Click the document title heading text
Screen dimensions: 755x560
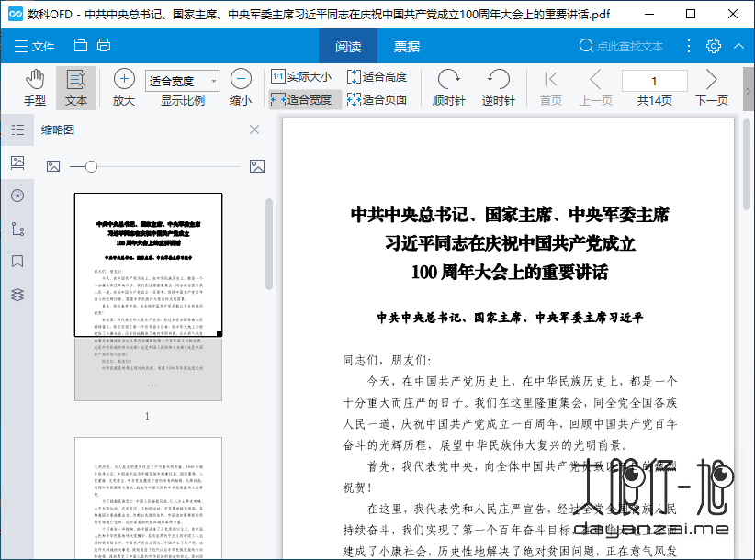tap(510, 243)
